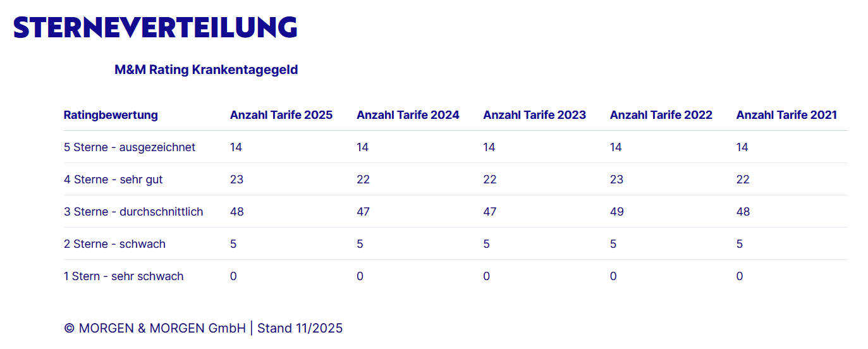Image resolution: width=868 pixels, height=349 pixels.
Task: Select the Anzahl Tarife 2025 header
Action: pos(281,115)
